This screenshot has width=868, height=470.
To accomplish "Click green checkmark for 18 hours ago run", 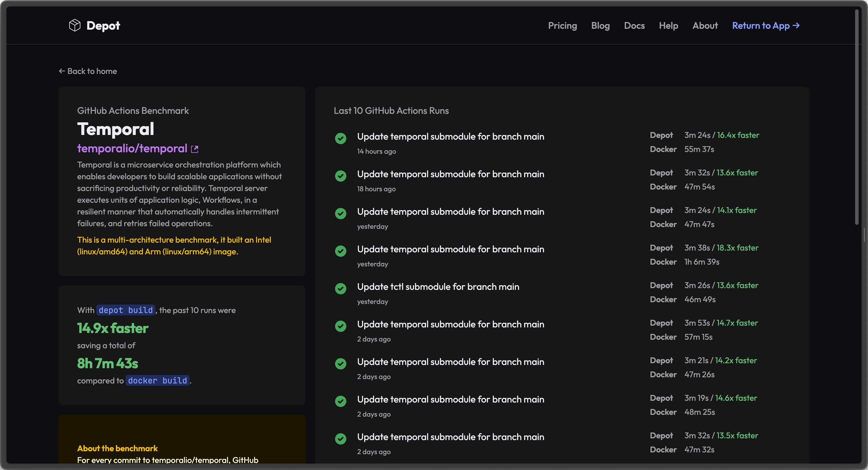I will tap(340, 176).
